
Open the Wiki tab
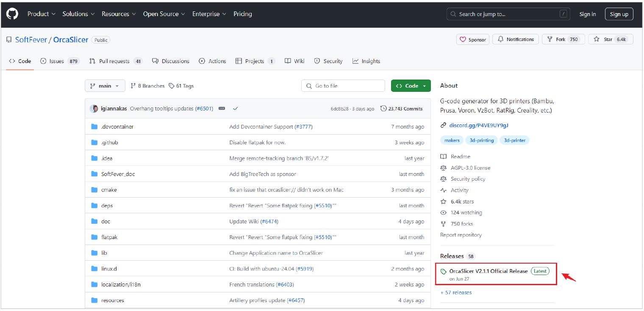[x=294, y=61]
